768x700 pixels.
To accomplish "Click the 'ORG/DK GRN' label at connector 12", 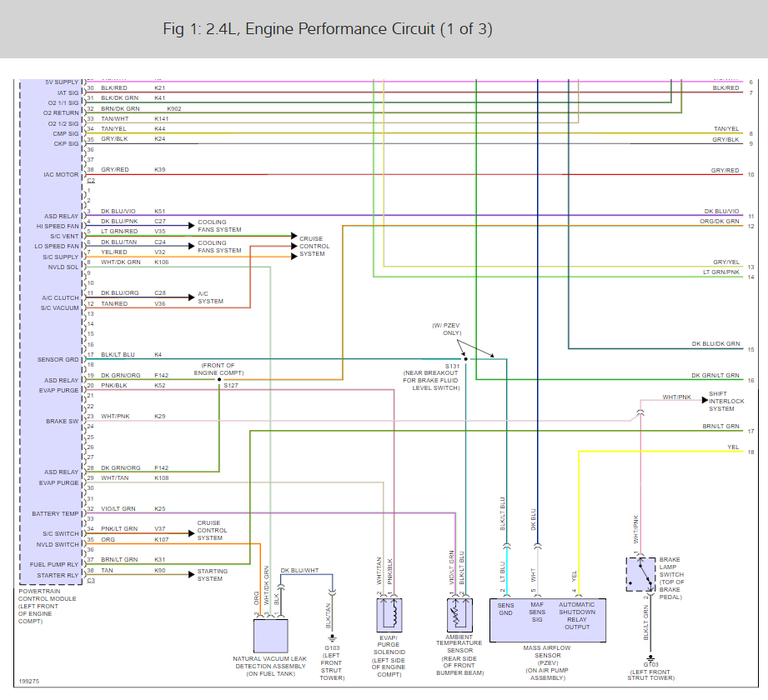I will click(x=720, y=222).
